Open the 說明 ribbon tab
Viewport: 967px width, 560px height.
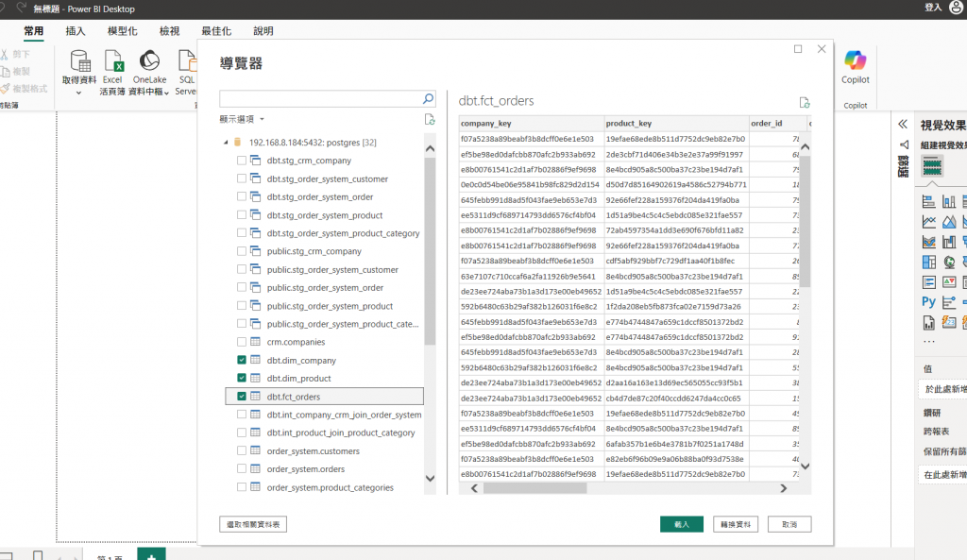click(263, 31)
